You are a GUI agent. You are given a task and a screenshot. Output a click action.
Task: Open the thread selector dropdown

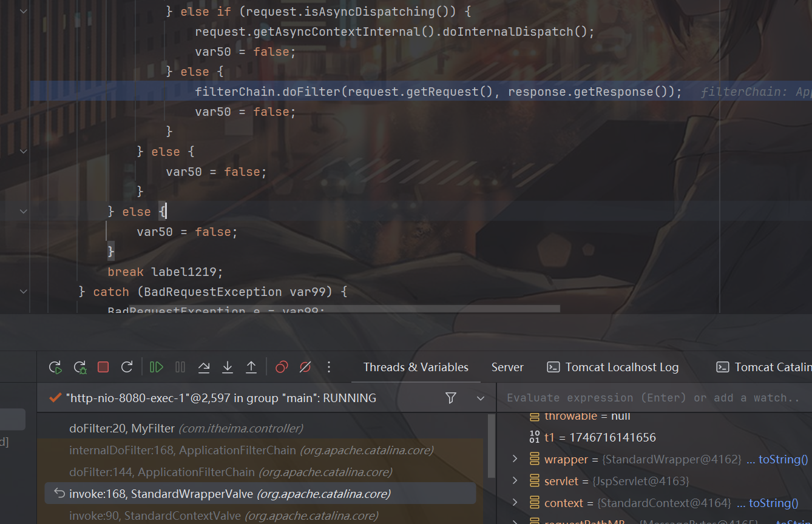tap(481, 398)
